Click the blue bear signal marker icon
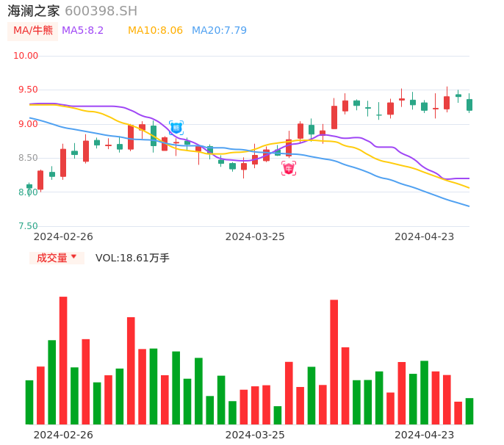The height and width of the screenshot is (445, 504). pyautogui.click(x=176, y=128)
